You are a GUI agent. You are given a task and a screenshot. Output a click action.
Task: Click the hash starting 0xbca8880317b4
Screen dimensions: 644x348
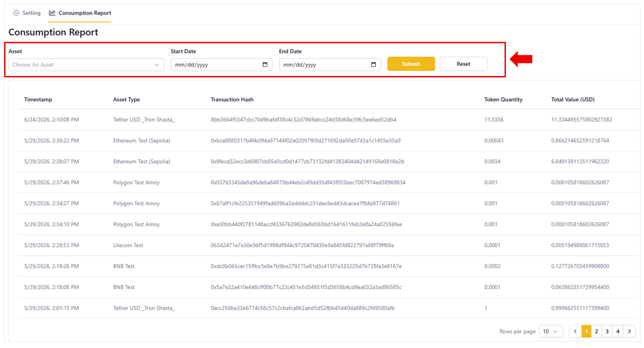306,141
